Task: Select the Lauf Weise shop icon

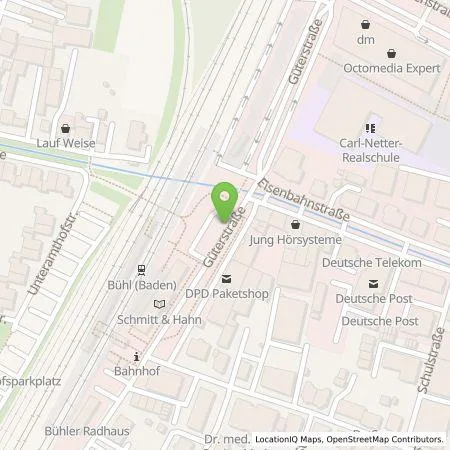Action: (66, 128)
